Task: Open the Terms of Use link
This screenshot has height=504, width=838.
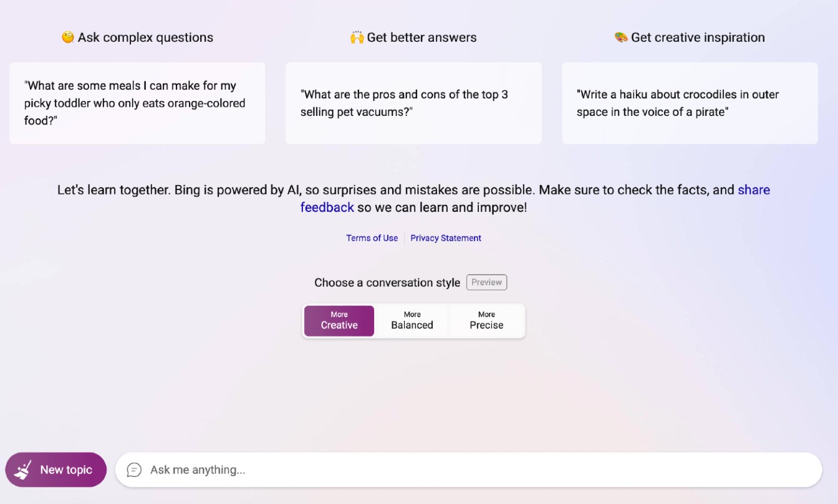Action: click(372, 238)
